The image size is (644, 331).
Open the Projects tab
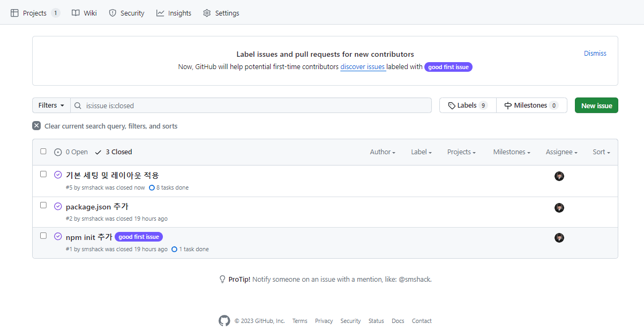[35, 13]
